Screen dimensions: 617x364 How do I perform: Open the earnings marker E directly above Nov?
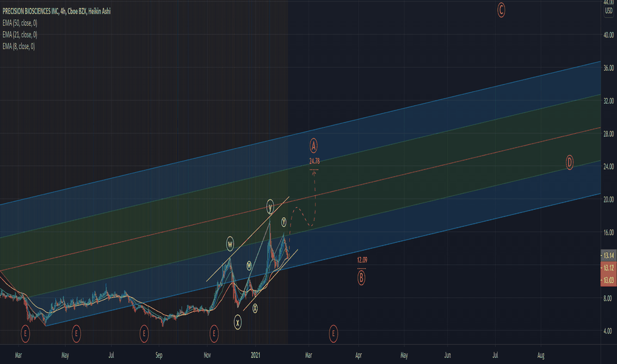pyautogui.click(x=214, y=334)
